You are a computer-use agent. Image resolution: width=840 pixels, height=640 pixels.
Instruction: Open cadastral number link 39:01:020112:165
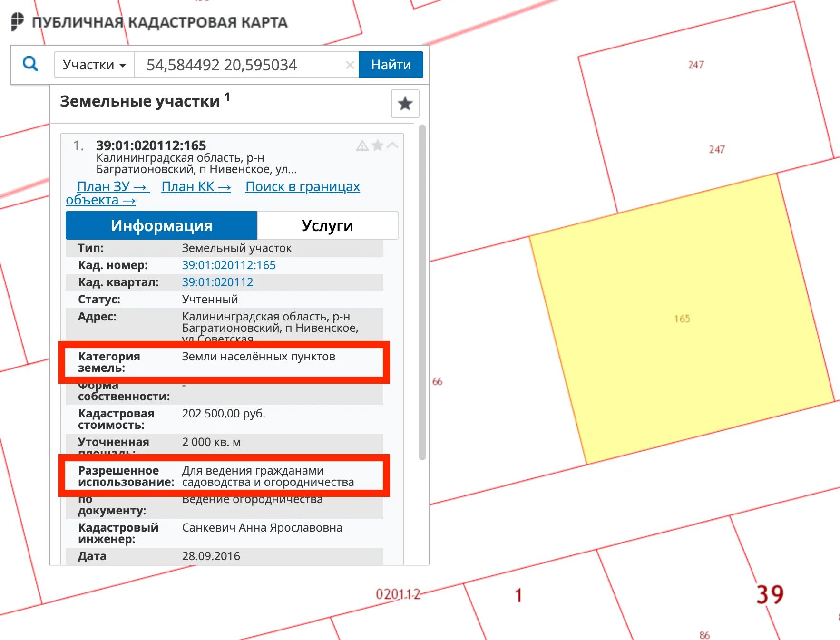229,265
